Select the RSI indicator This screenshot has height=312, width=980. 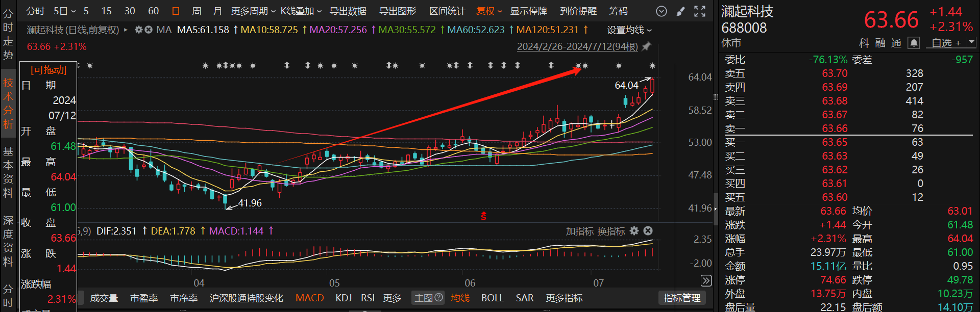[368, 298]
